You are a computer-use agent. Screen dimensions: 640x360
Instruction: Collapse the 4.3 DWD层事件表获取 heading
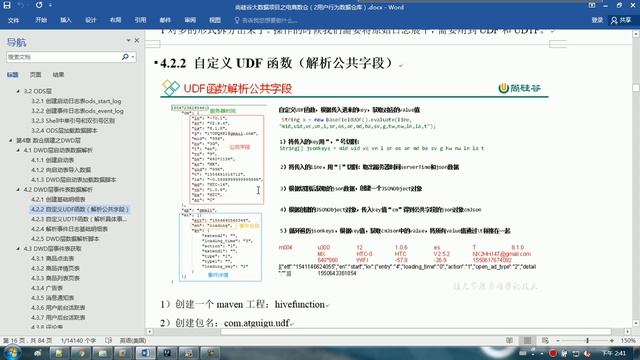[18, 249]
